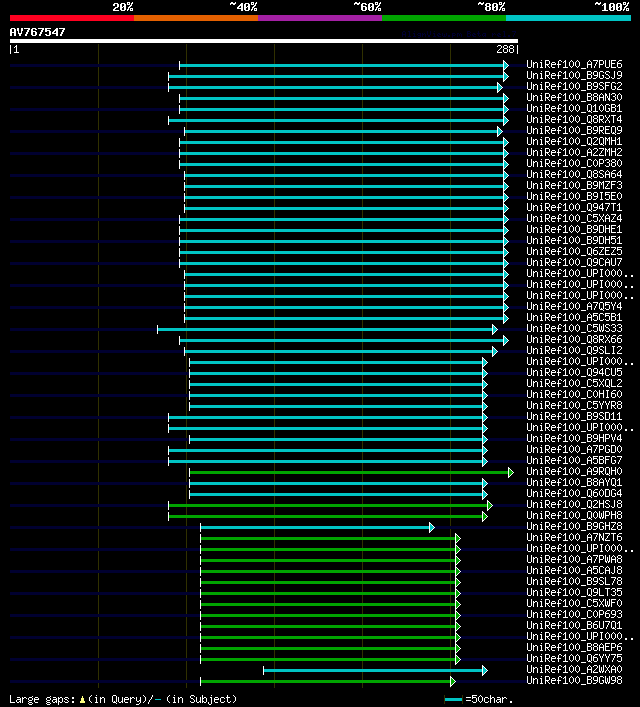The image size is (640, 707).
Task: Select the UniRef100_A7Q5Y4 label
Action: [x=574, y=306]
